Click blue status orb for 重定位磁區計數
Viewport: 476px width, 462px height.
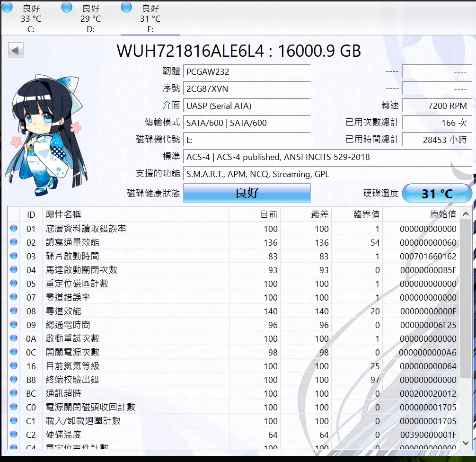[x=14, y=284]
